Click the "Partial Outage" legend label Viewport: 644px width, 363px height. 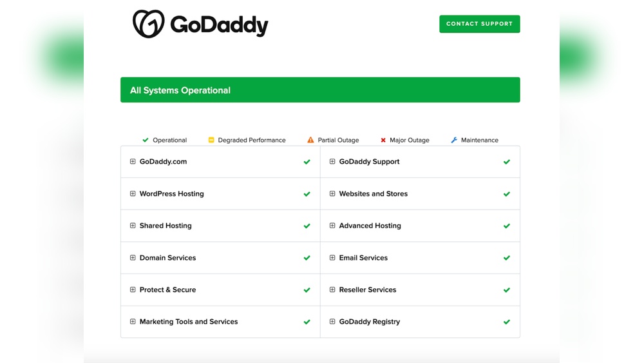pos(339,140)
